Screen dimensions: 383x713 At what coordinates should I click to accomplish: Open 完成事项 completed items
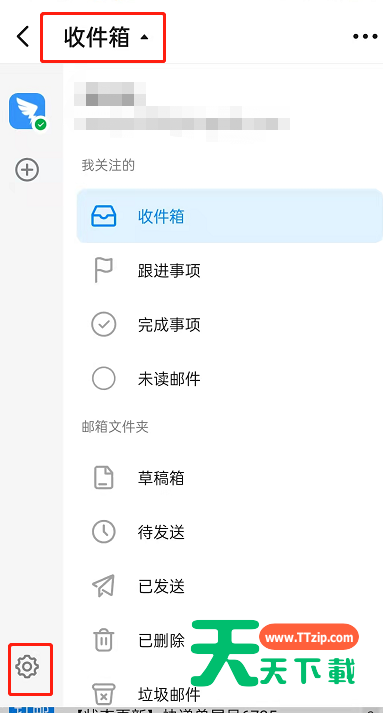tap(230, 325)
